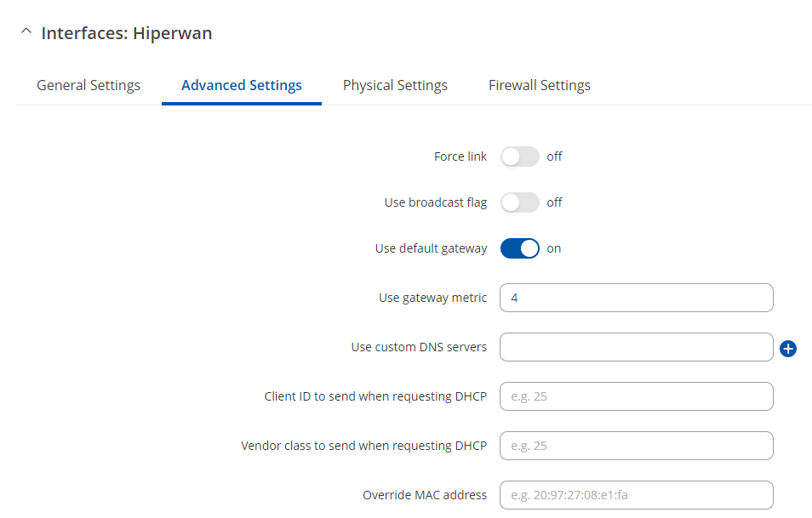
Task: Focus the Use custom DNS servers field
Action: tap(637, 347)
